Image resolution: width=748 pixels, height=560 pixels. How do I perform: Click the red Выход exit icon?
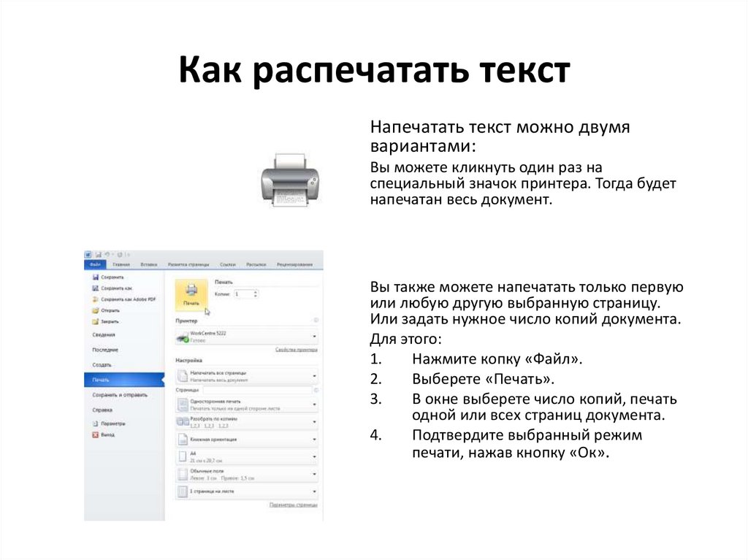point(96,434)
